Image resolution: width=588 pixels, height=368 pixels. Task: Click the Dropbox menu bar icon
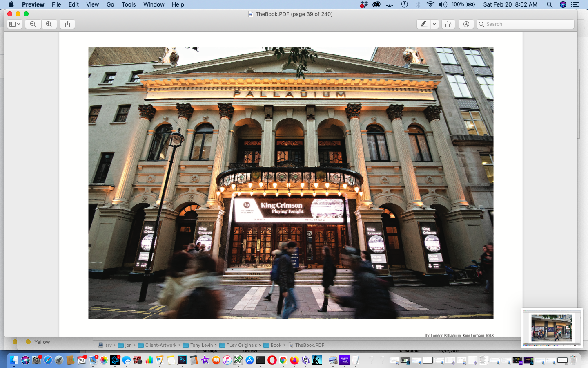pyautogui.click(x=364, y=4)
